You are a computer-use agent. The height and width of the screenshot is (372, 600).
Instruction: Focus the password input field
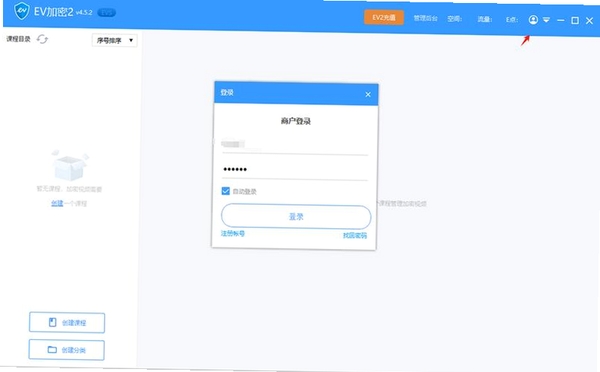coord(295,170)
